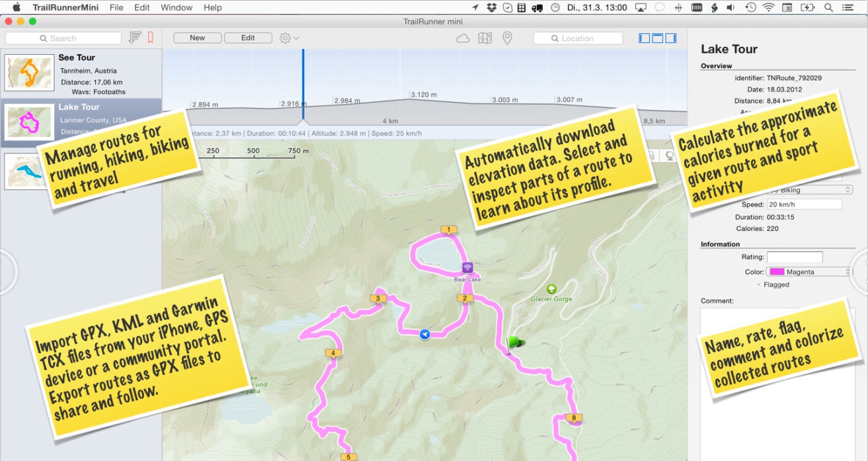The height and width of the screenshot is (461, 868).
Task: Click the Edit button
Action: click(x=248, y=38)
